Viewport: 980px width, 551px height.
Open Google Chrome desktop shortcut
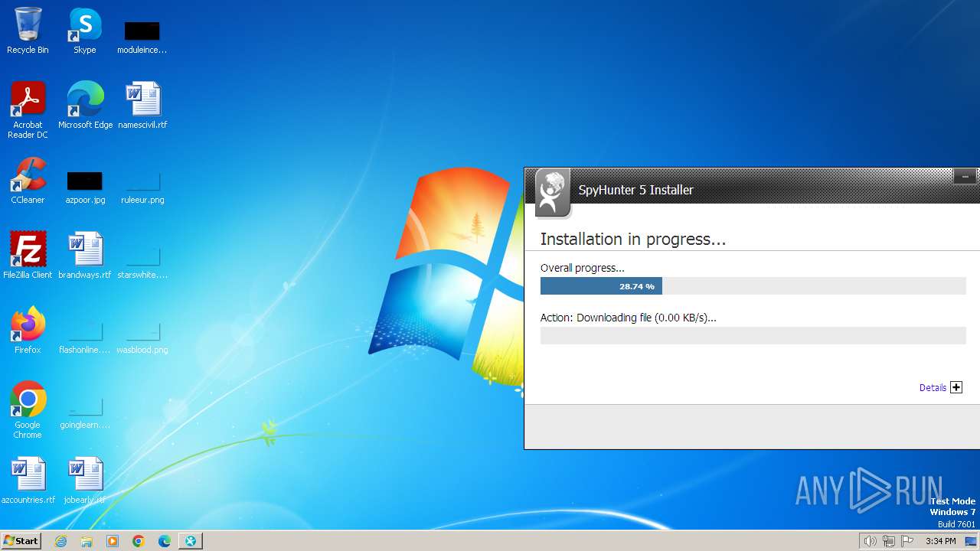click(28, 410)
